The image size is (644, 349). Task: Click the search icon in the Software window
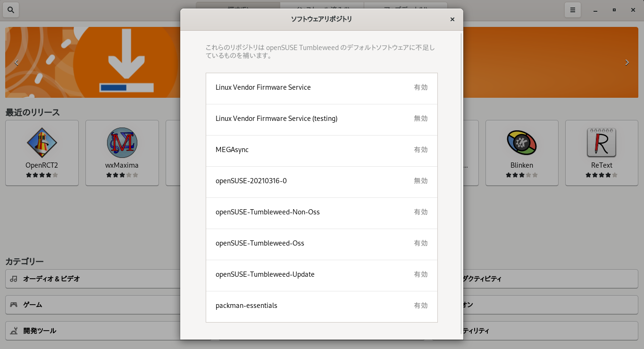(11, 9)
